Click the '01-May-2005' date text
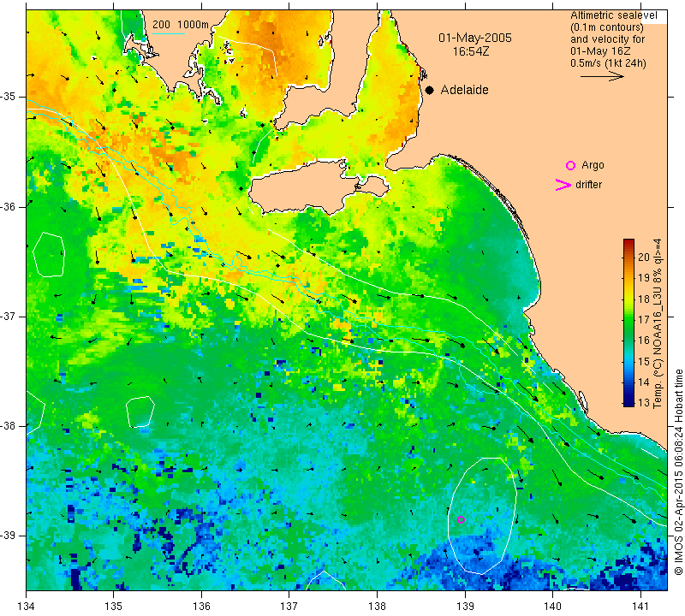The width and height of the screenshot is (685, 616). (x=475, y=38)
